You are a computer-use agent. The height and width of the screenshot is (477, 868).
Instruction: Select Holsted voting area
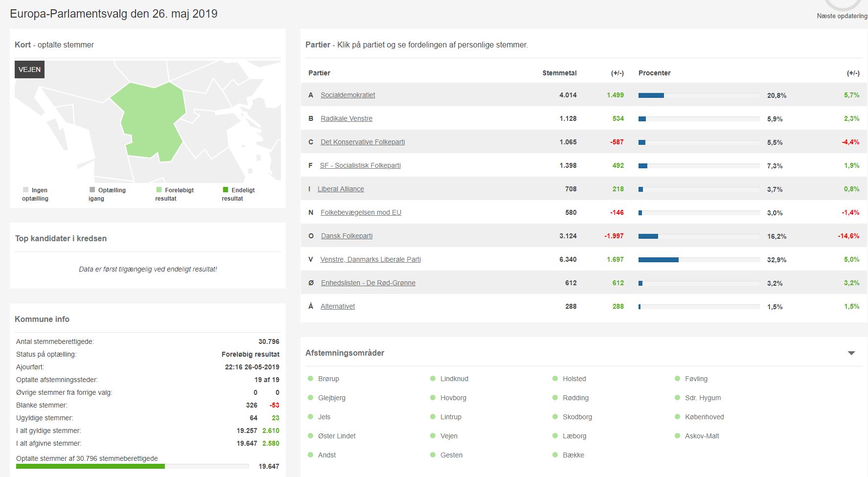point(574,379)
